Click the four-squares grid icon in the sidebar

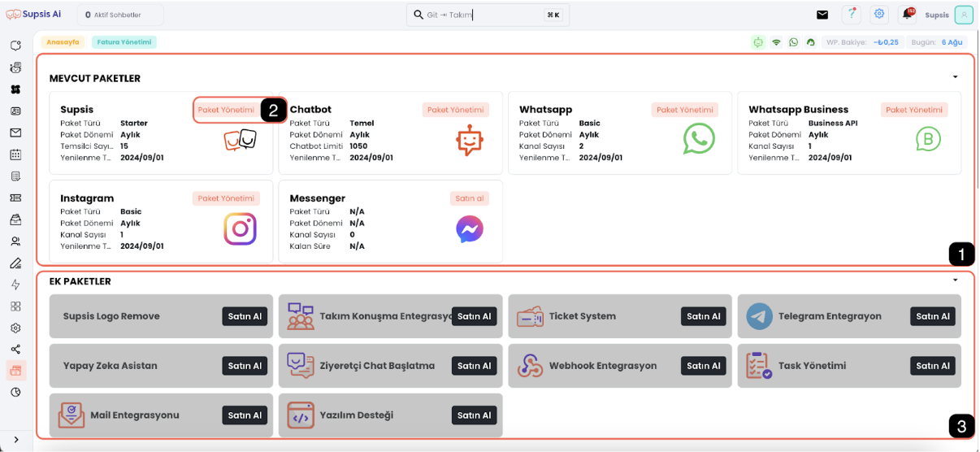[x=15, y=306]
